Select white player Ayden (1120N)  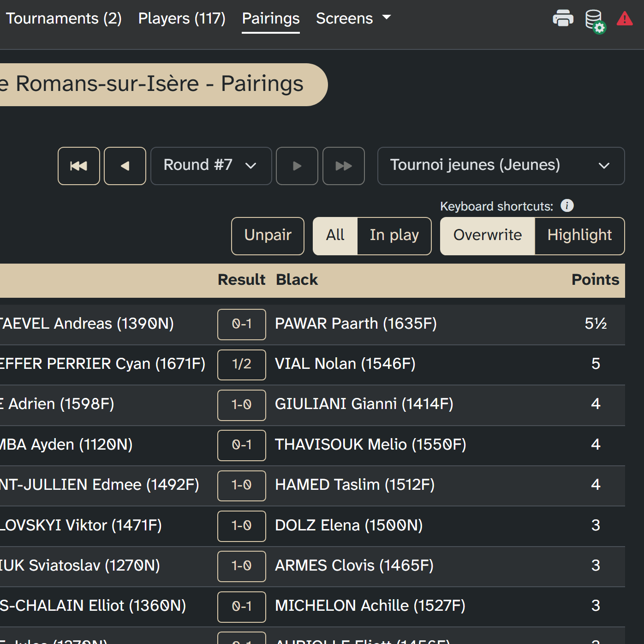tap(66, 445)
